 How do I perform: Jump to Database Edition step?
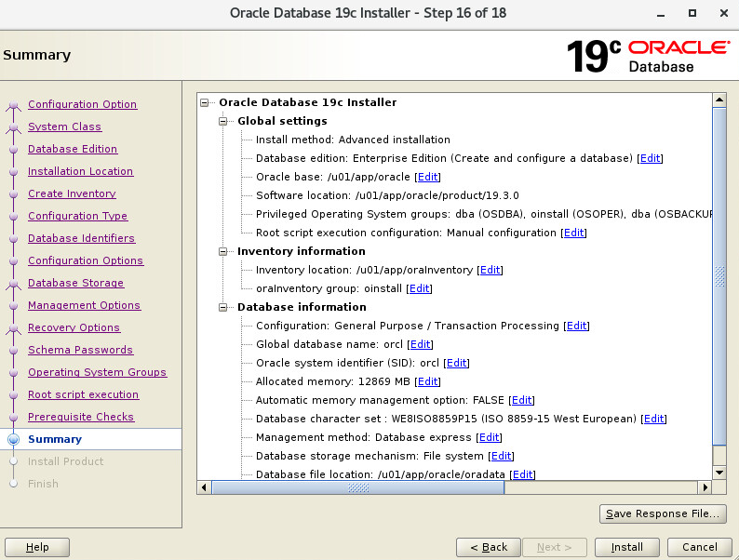click(x=73, y=149)
